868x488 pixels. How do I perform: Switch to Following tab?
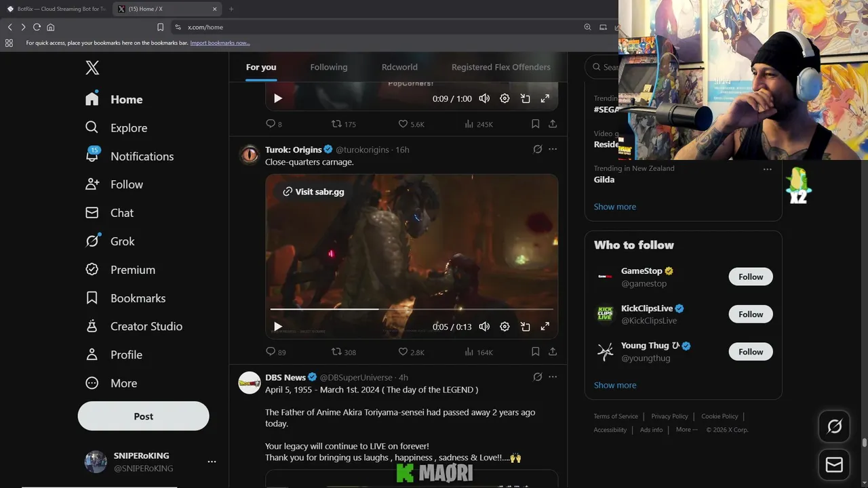[329, 67]
